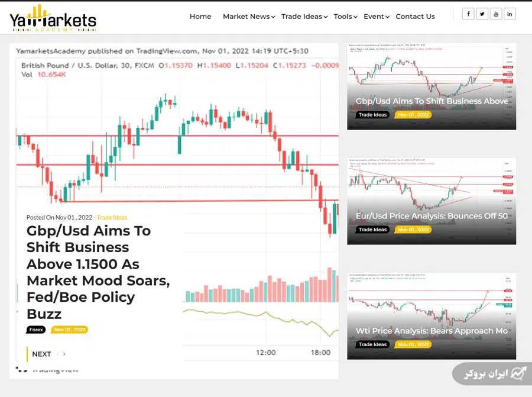Click the NEXT slider label
The width and height of the screenshot is (532, 397).
(41, 354)
